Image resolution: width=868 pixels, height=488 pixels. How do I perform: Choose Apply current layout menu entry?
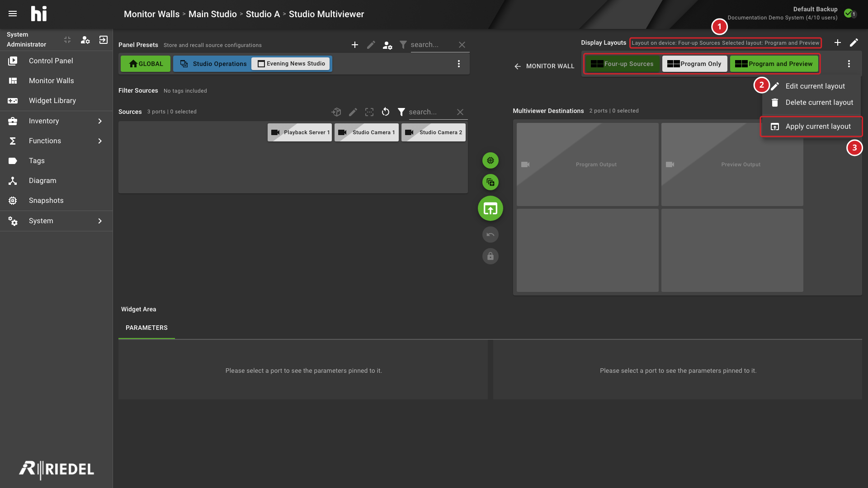pos(811,127)
